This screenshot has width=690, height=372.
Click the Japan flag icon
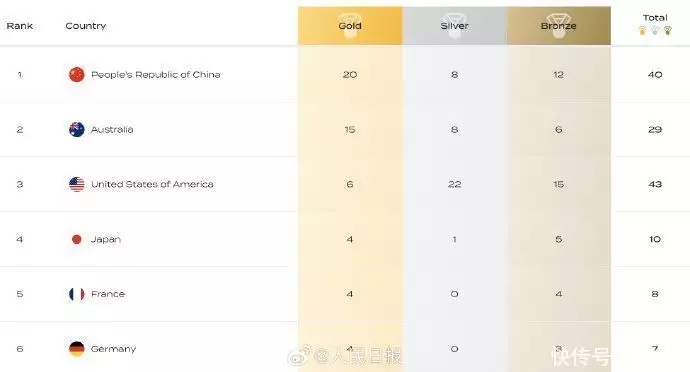[77, 239]
